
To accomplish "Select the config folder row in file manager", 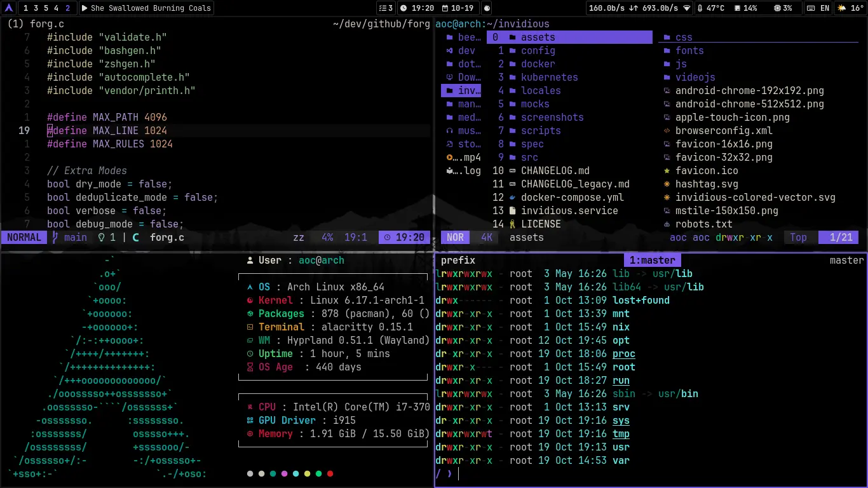I will click(x=570, y=51).
